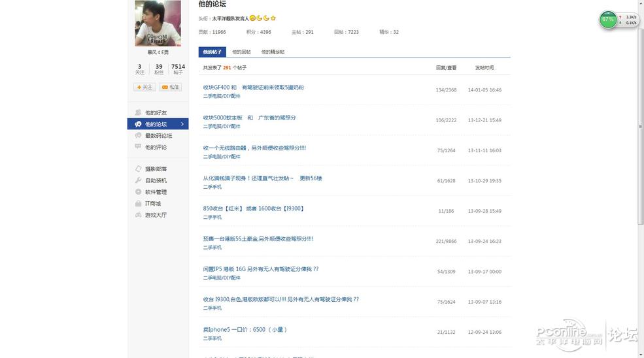Open the 39 粉丝 followers count
This screenshot has width=644, height=358.
click(159, 69)
